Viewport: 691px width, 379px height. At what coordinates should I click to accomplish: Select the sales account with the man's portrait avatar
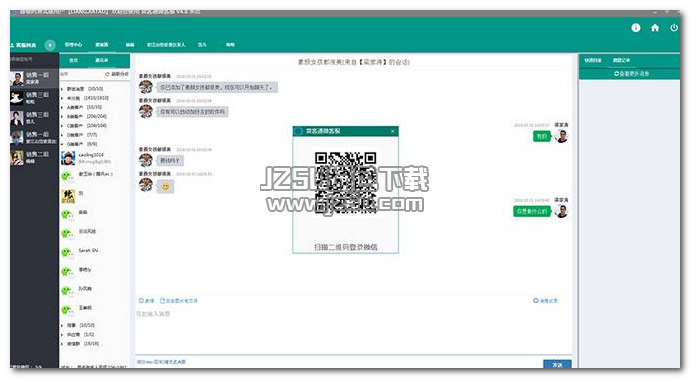point(34,78)
